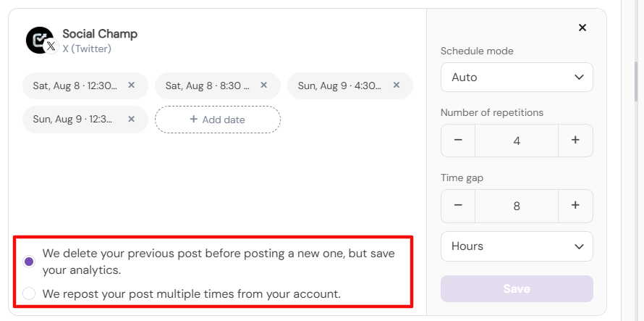
Task: Open the Schedule mode Auto dropdown
Action: (517, 78)
